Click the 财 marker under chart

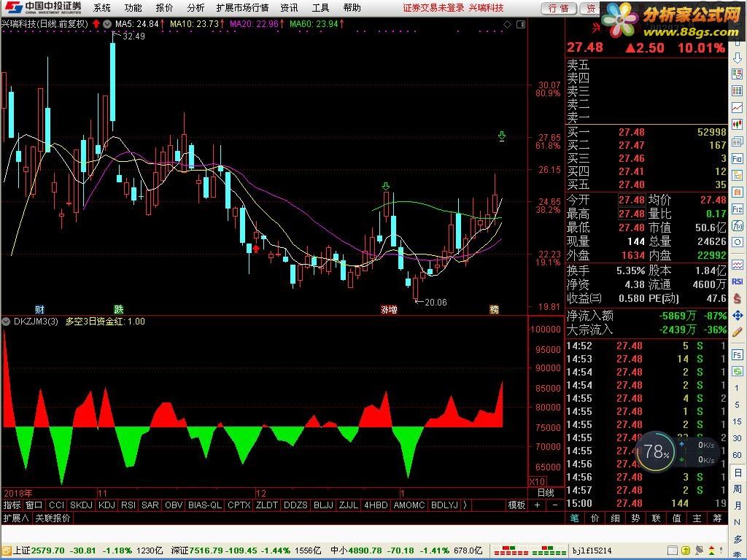pos(40,309)
